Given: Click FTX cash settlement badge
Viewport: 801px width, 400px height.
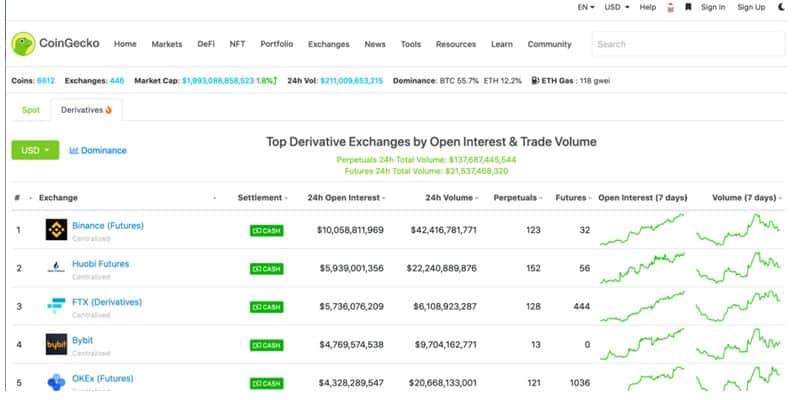Looking at the screenshot, I should tap(267, 307).
